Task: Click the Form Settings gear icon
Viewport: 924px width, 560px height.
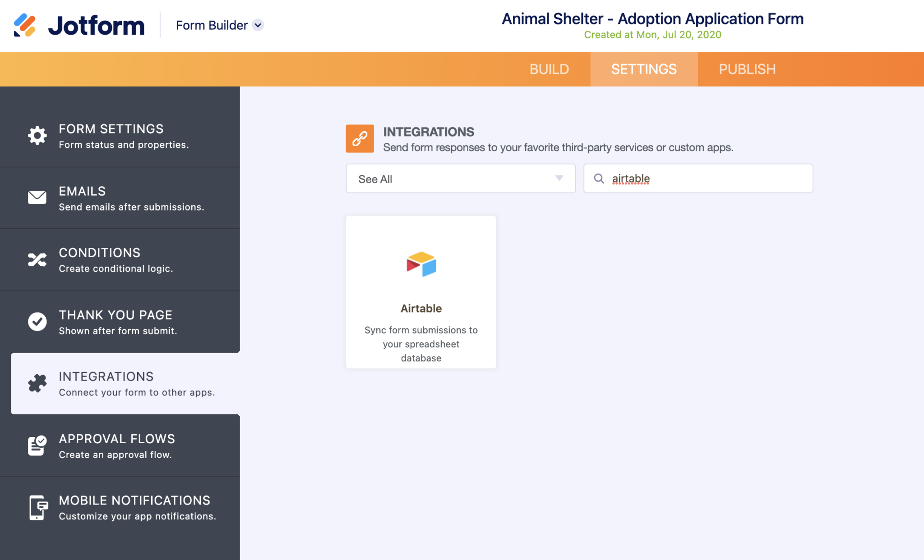Action: pos(37,135)
